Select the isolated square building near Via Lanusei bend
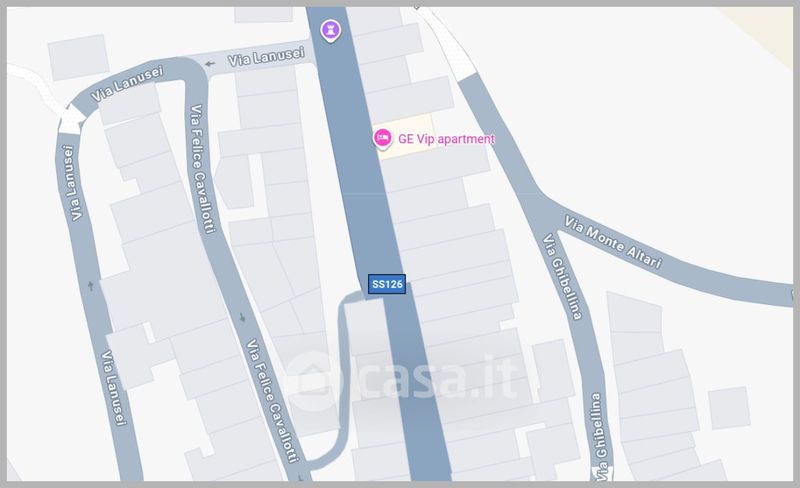 tap(79, 57)
